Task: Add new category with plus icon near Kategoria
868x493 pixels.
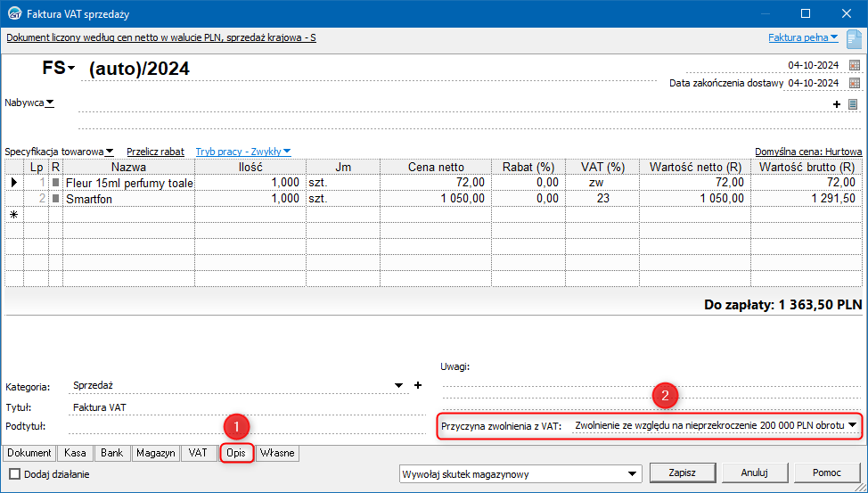Action: [x=416, y=385]
